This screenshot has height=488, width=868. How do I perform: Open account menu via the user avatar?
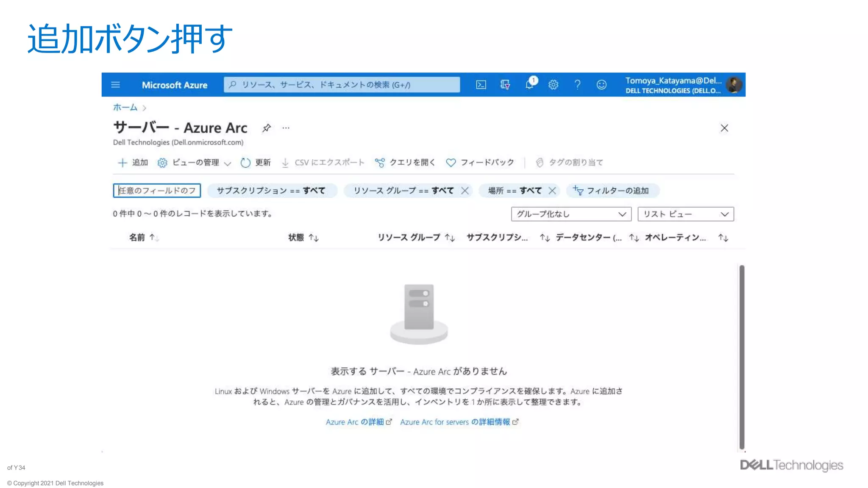click(x=734, y=85)
